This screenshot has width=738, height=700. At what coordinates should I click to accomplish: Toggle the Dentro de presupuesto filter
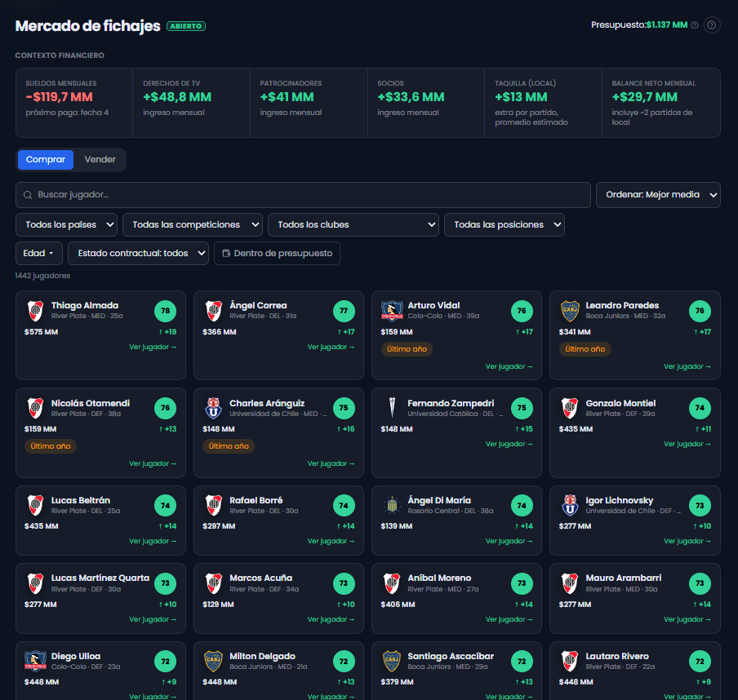coord(278,253)
